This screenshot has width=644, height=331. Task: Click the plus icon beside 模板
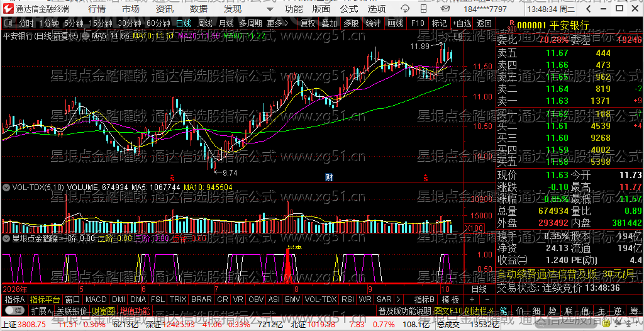[472, 300]
